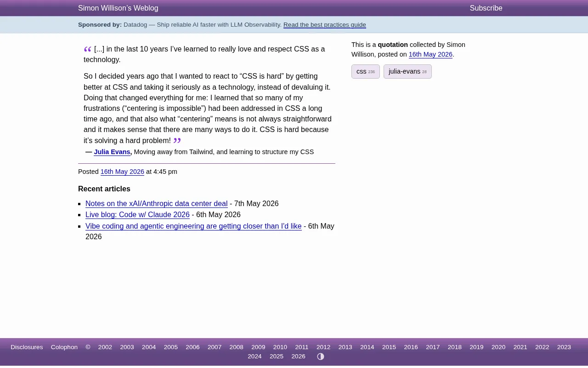
Task: Go to the 2010 archive
Action: [x=280, y=347]
